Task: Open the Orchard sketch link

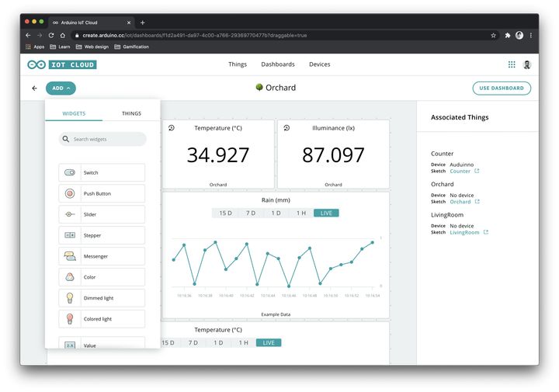Action: pos(460,202)
